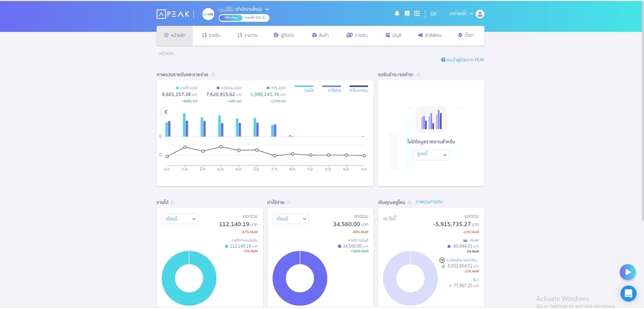The width and height of the screenshot is (644, 309).
Task: Click the purple ค่าใช้จ่าย donut chart
Action: point(300,278)
